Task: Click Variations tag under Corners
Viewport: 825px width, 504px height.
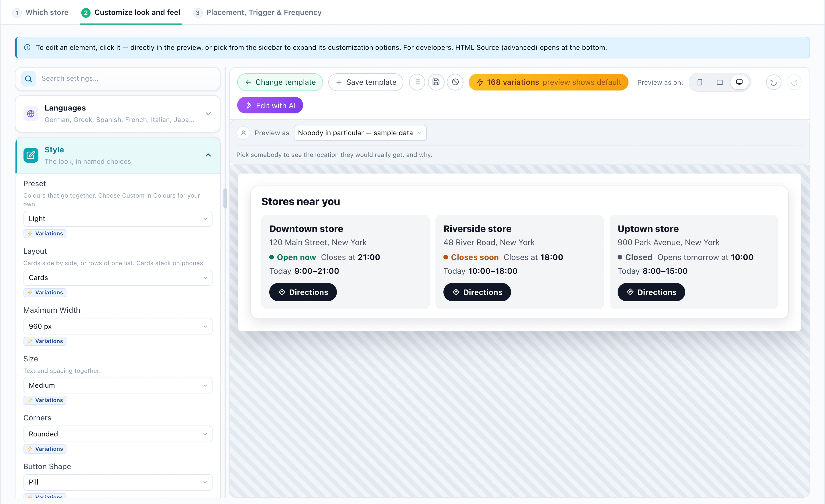Action: click(x=45, y=449)
